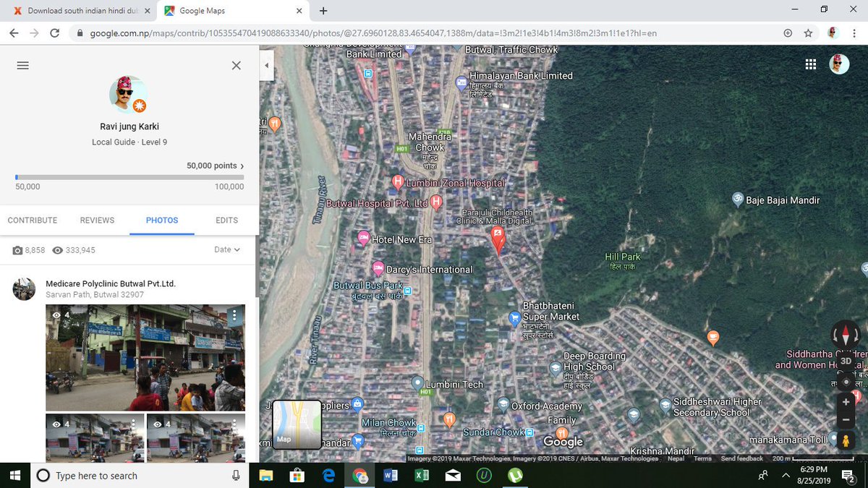The height and width of the screenshot is (488, 868).
Task: Switch to the REVIEWS tab
Action: click(x=97, y=220)
